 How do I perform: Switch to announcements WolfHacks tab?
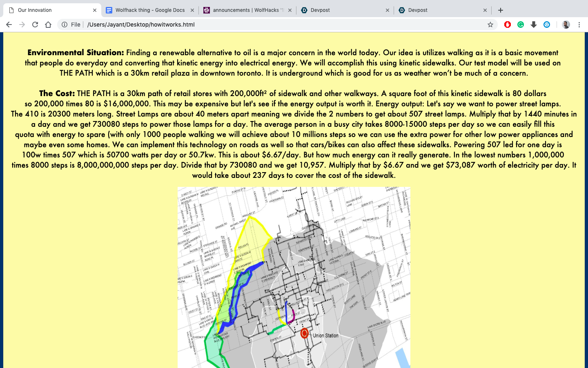pos(248,10)
